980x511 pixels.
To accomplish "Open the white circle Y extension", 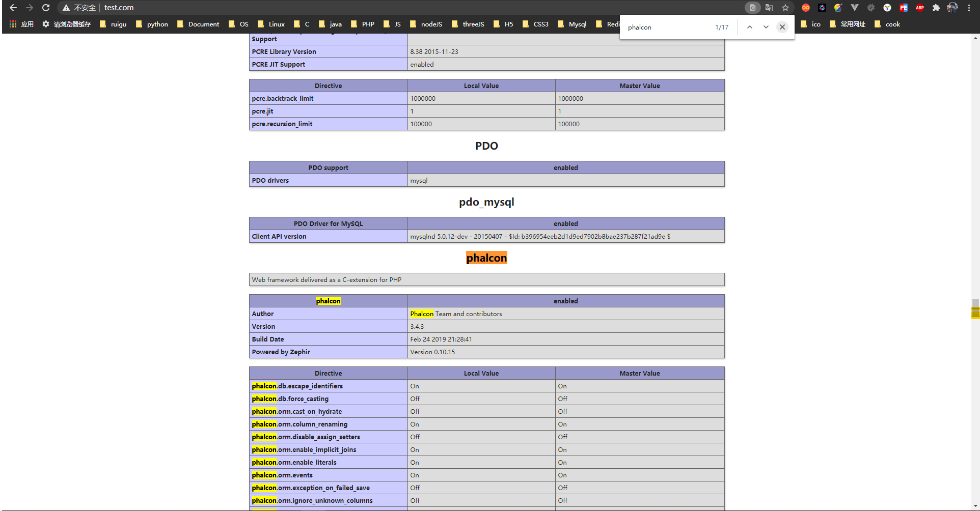I will pos(887,8).
